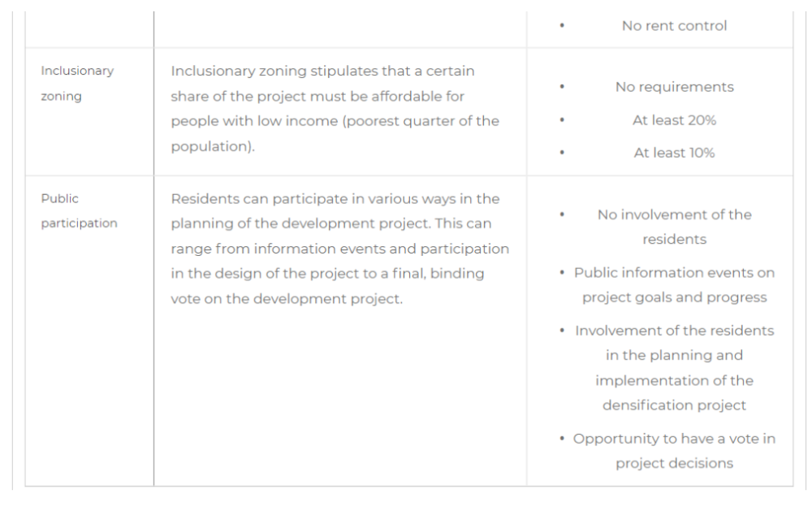The width and height of the screenshot is (812, 507).
Task: Click the bullet beside 'Opportunity to have a vote'
Action: click(x=562, y=439)
